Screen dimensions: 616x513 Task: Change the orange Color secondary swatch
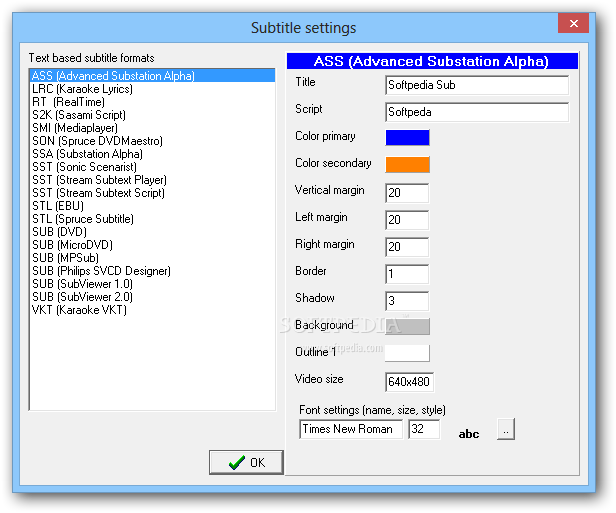pyautogui.click(x=407, y=165)
